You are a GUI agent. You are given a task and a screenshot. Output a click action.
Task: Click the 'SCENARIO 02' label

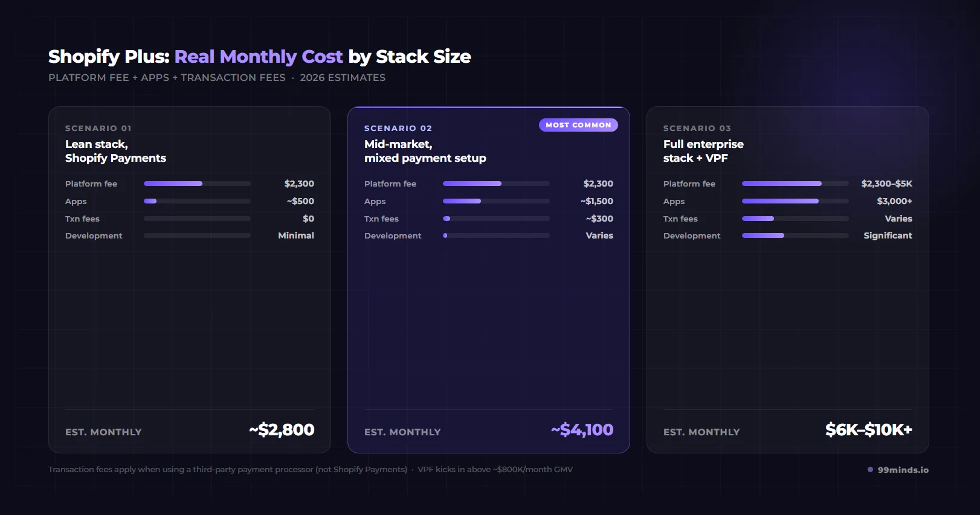coord(398,128)
